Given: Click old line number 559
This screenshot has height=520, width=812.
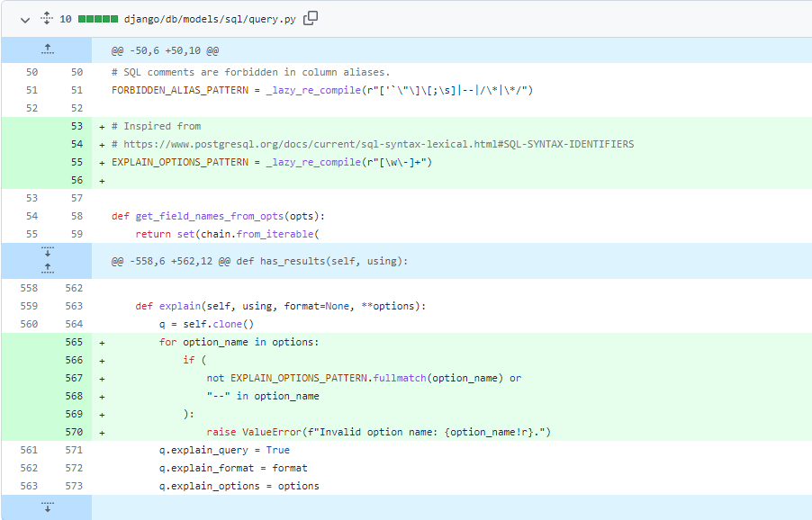Looking at the screenshot, I should pos(32,306).
